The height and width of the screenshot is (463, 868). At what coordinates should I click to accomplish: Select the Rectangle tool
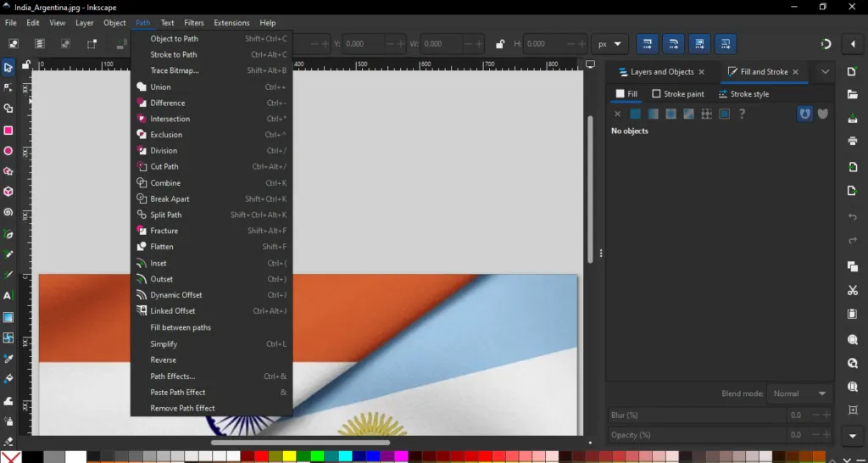tap(8, 130)
